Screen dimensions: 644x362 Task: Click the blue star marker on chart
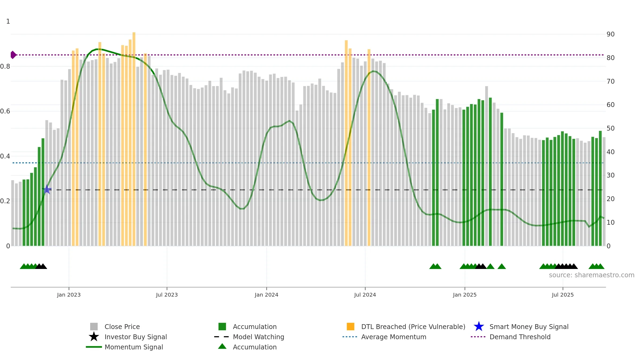[47, 190]
